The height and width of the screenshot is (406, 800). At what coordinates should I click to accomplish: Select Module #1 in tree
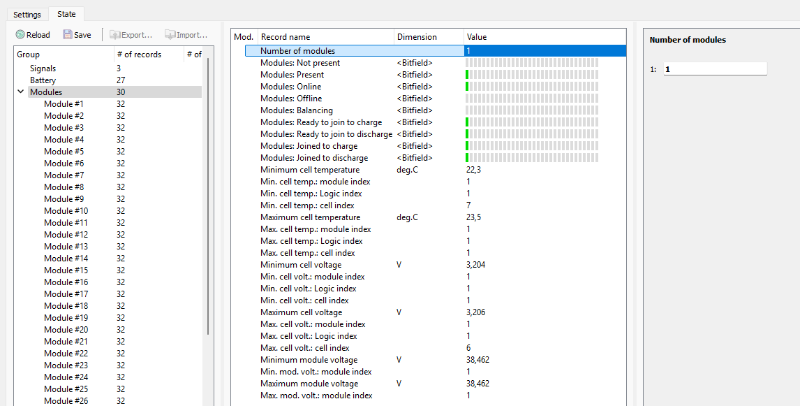pyautogui.click(x=64, y=104)
